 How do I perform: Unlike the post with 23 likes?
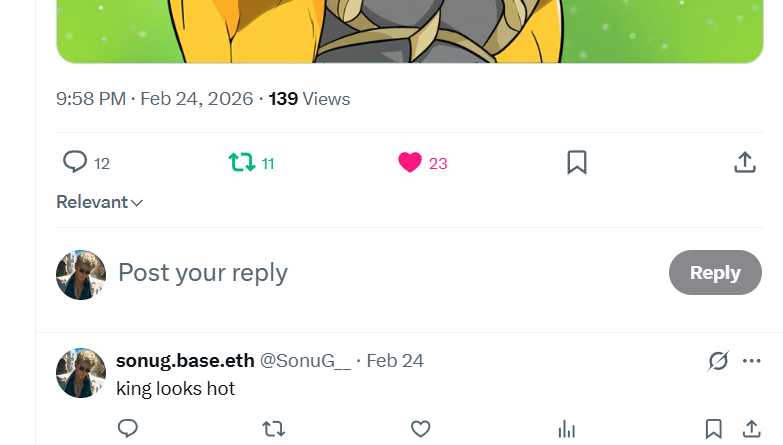pos(422,163)
